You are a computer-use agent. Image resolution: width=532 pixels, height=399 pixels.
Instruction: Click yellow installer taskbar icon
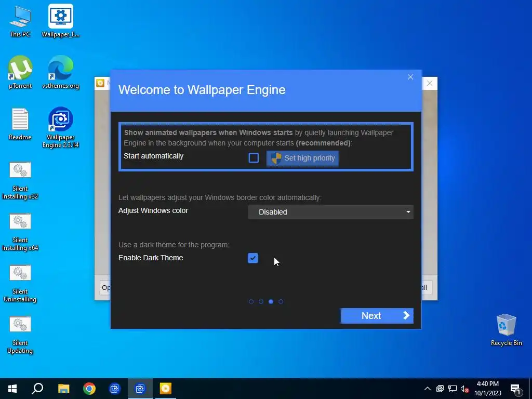tap(166, 389)
